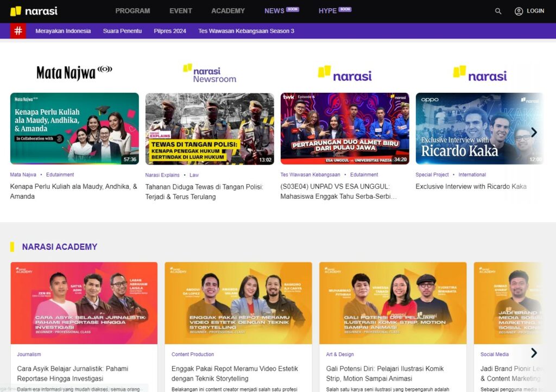Open the Content Production class banner image
The image size is (556, 392).
(238, 303)
